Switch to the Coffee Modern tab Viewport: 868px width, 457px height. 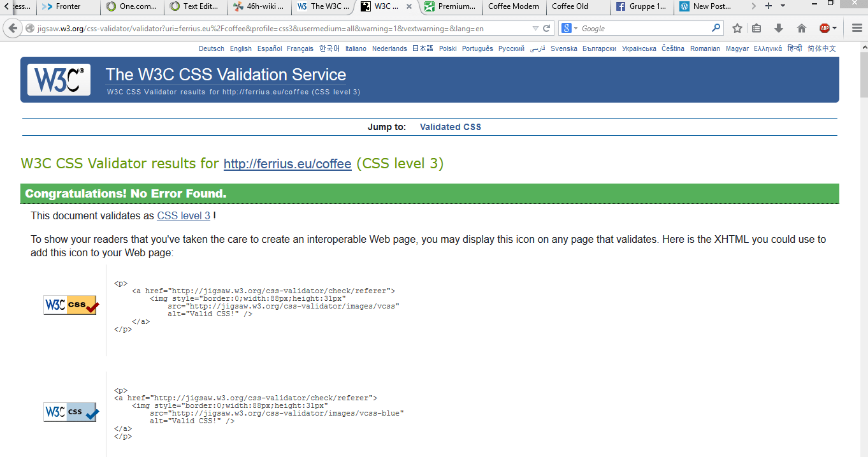tap(514, 6)
